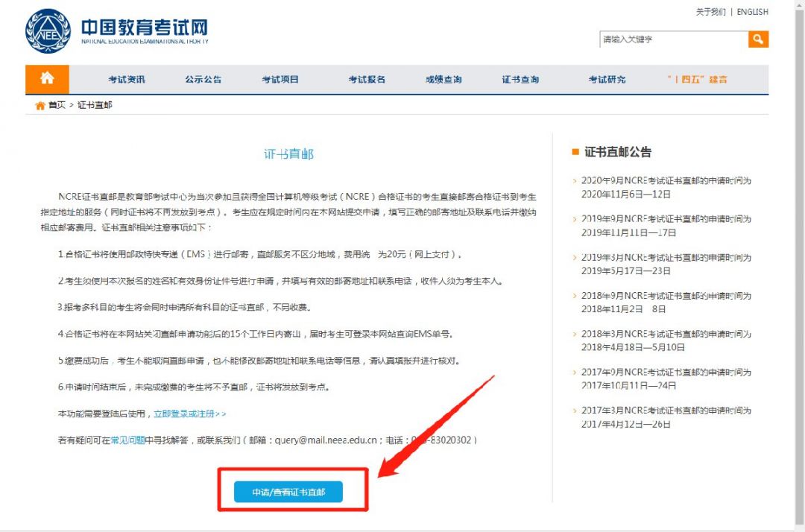The height and width of the screenshot is (532, 805).
Task: Open 2017年3月NCRE certificate mailing notice
Action: click(x=666, y=417)
